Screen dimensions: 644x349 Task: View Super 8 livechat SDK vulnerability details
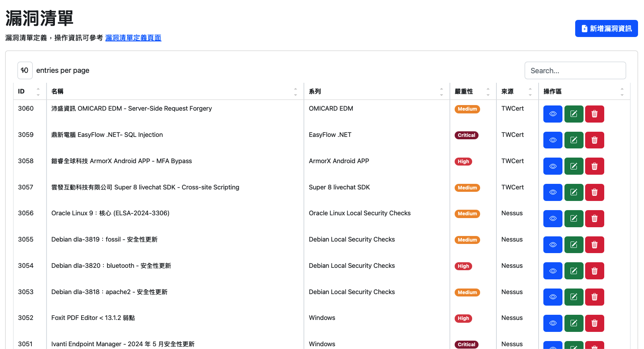(x=553, y=192)
